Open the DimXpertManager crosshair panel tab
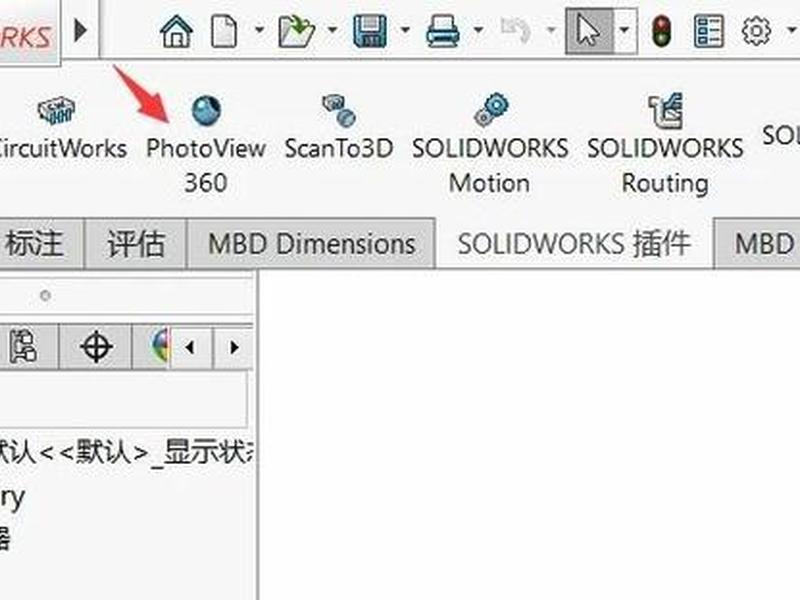The width and height of the screenshot is (800, 600). pyautogui.click(x=96, y=346)
